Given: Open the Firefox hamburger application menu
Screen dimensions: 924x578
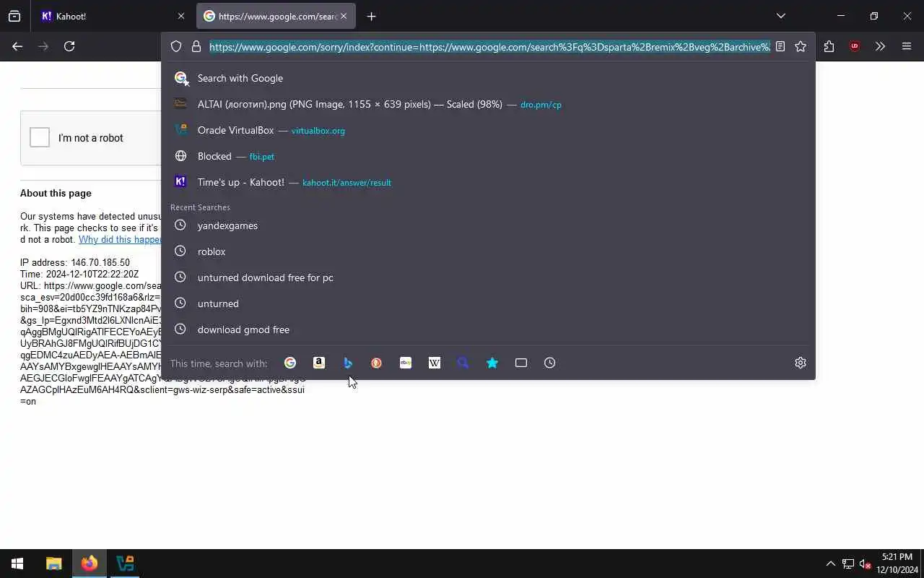Looking at the screenshot, I should point(907,46).
